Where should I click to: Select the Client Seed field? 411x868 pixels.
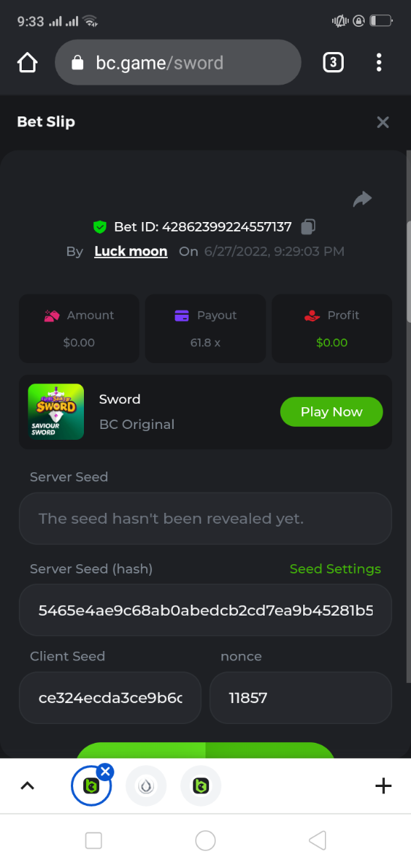110,698
